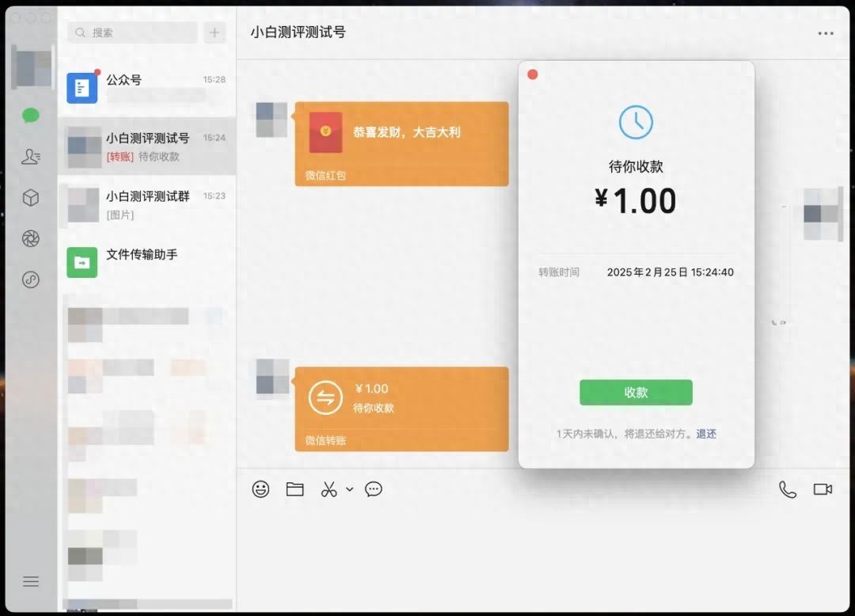Open the three-dot chat info menu

(x=826, y=33)
